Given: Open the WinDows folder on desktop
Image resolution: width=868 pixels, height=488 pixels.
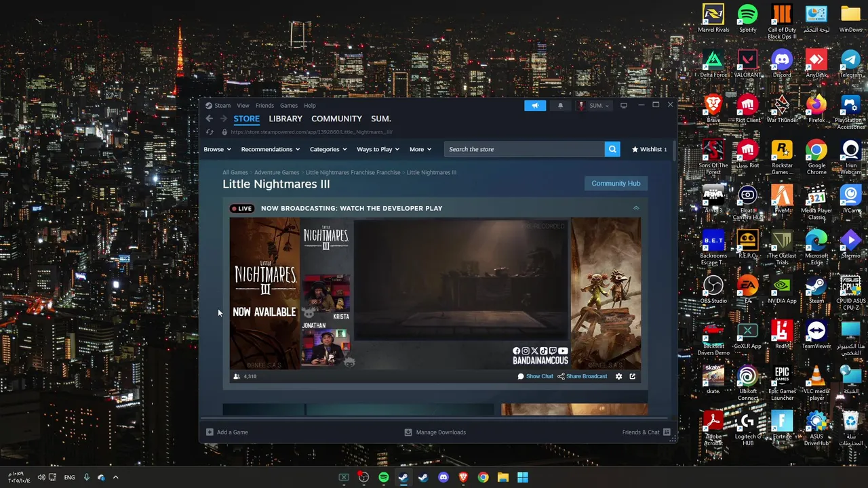Looking at the screenshot, I should click(850, 18).
